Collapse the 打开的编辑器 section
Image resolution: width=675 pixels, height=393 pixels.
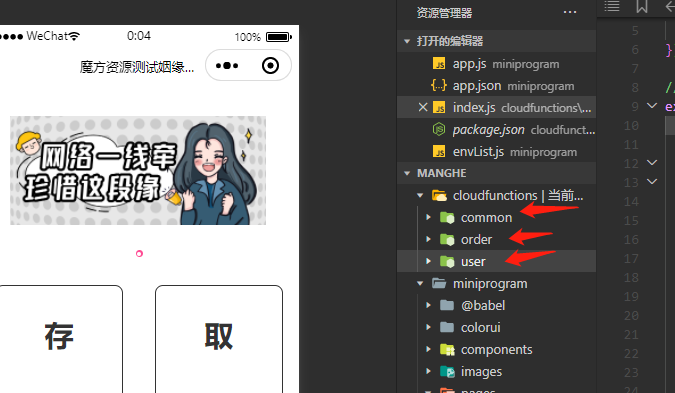407,41
